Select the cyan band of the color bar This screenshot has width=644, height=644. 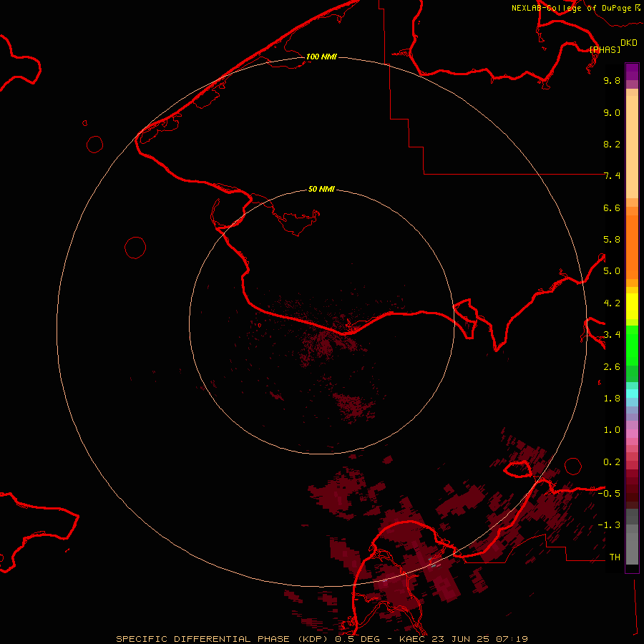pyautogui.click(x=632, y=394)
